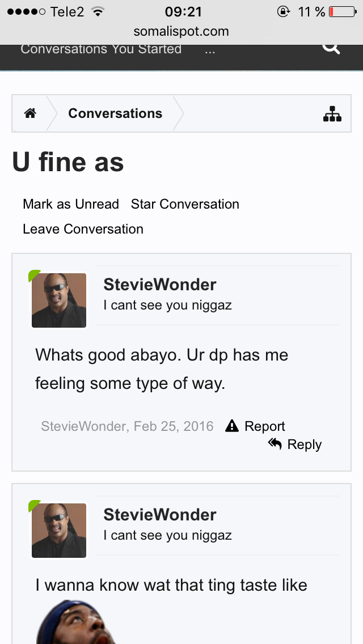Click the Report warning triangle icon
This screenshot has width=363, height=644.
click(232, 426)
